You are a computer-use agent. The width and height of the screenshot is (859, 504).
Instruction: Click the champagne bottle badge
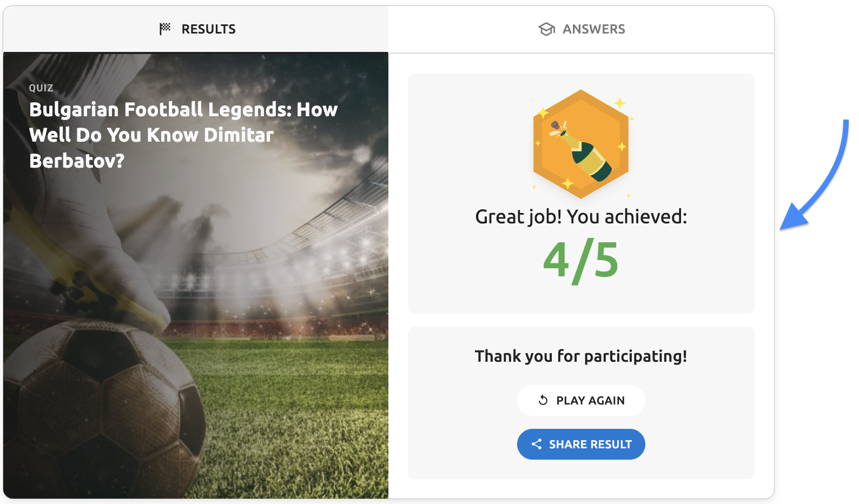pyautogui.click(x=581, y=144)
